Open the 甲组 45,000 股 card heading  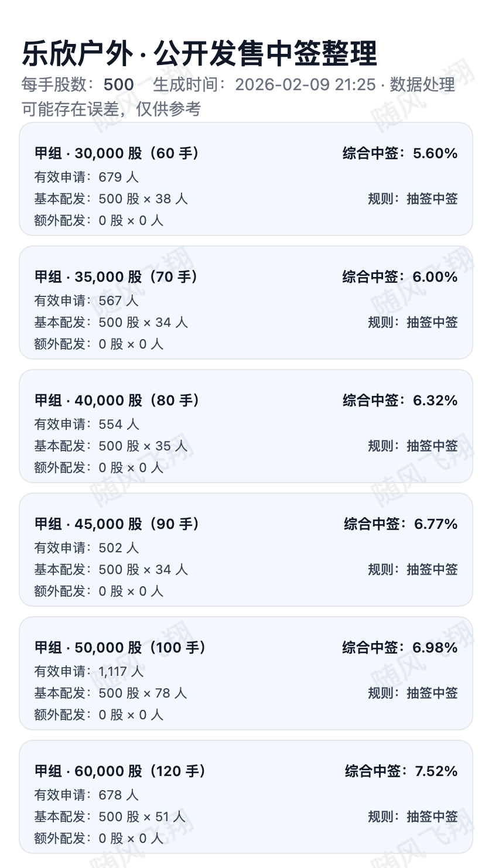(x=117, y=524)
